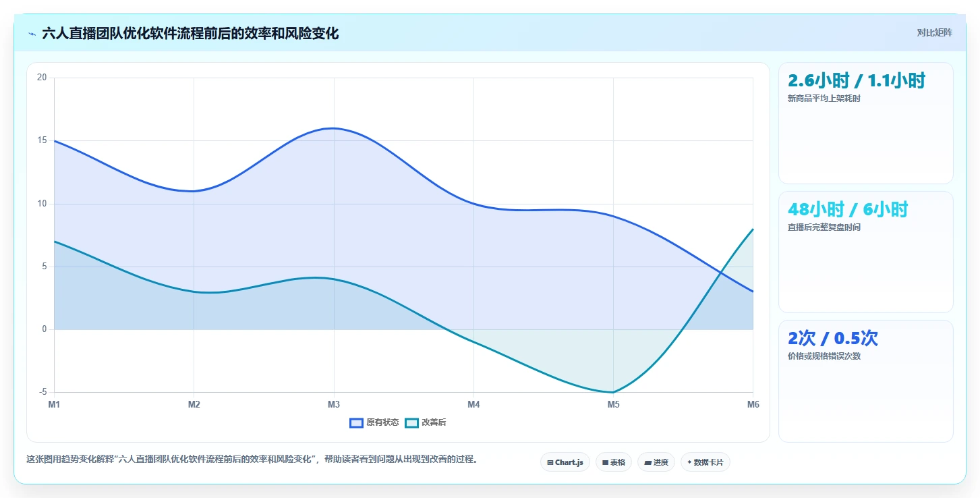Screen dimensions: 980x498
Task: Click the y-axis value 10
Action: point(42,204)
